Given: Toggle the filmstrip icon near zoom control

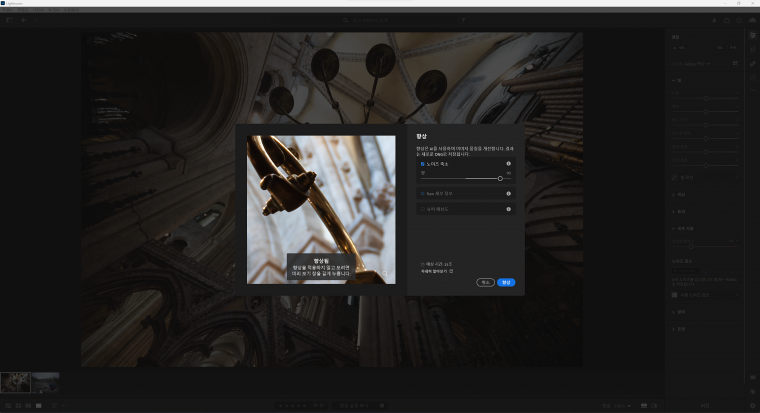Looking at the screenshot, I should point(644,405).
